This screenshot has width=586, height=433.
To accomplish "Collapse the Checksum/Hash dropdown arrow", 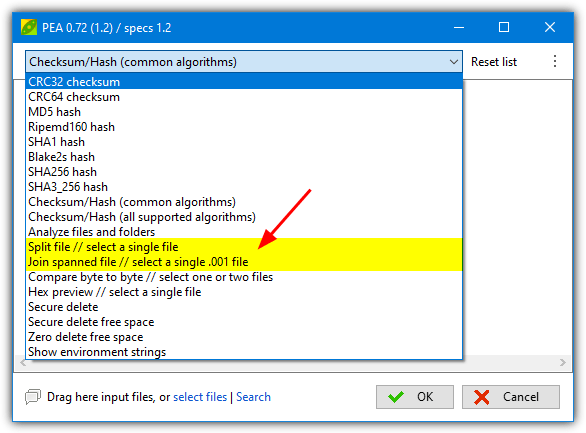I will [454, 62].
